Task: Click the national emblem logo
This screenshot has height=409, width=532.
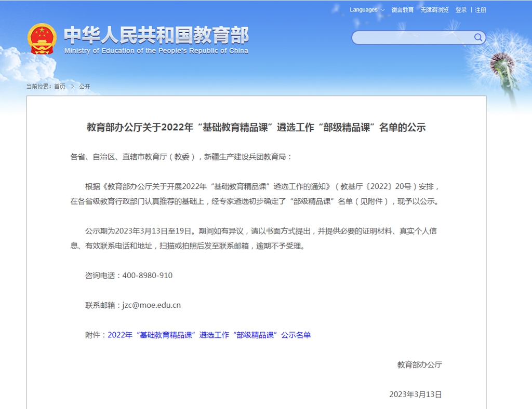Action: [x=42, y=39]
